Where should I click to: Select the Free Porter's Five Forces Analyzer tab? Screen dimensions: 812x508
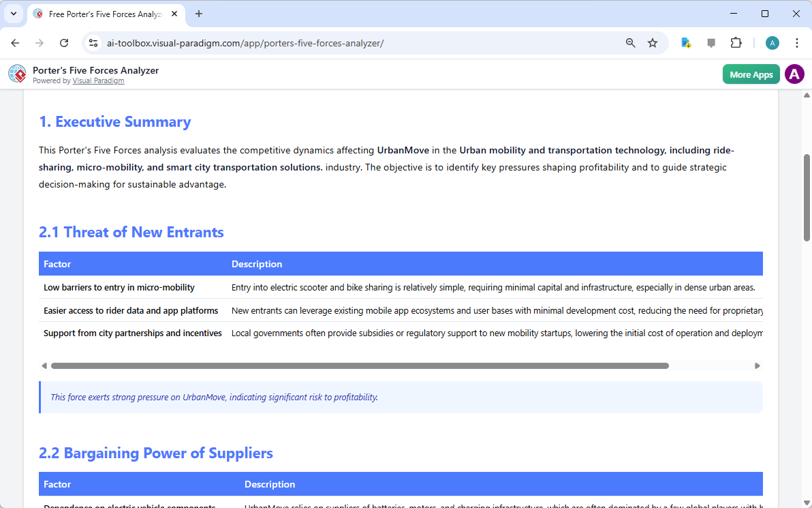(x=102, y=14)
